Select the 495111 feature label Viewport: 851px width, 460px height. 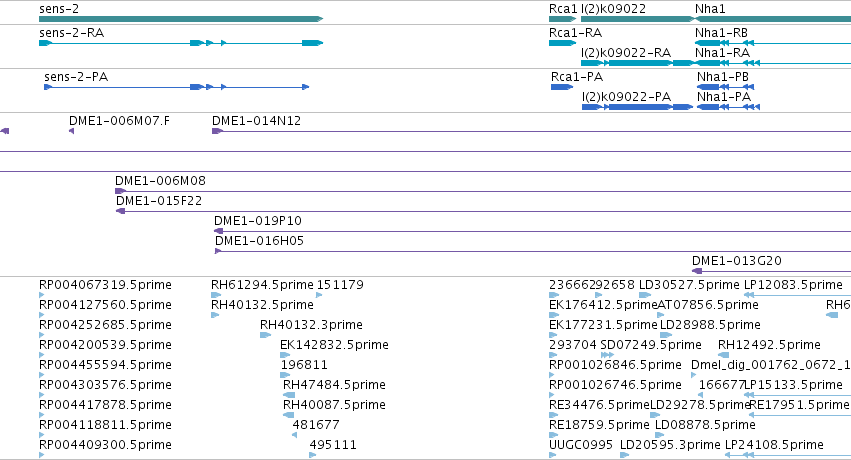point(333,445)
